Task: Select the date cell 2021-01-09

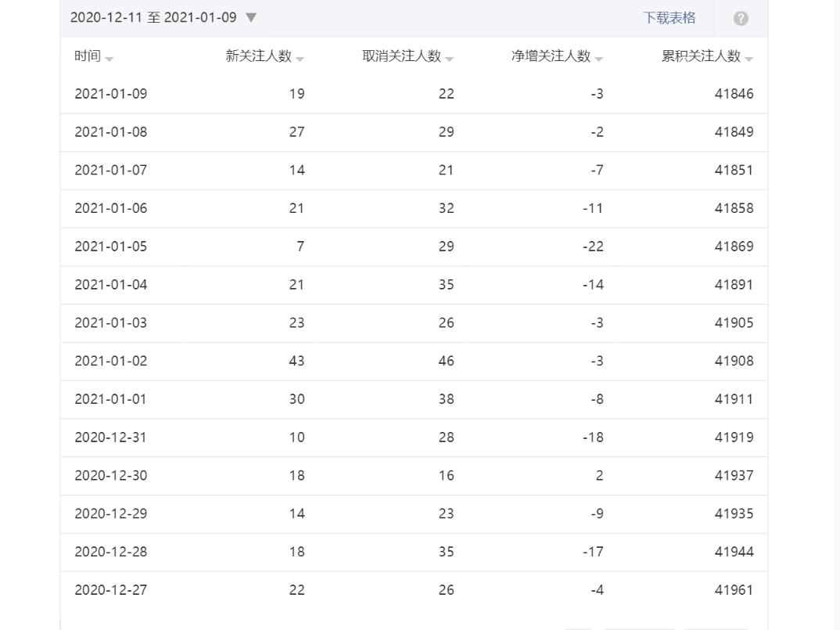Action: (111, 94)
